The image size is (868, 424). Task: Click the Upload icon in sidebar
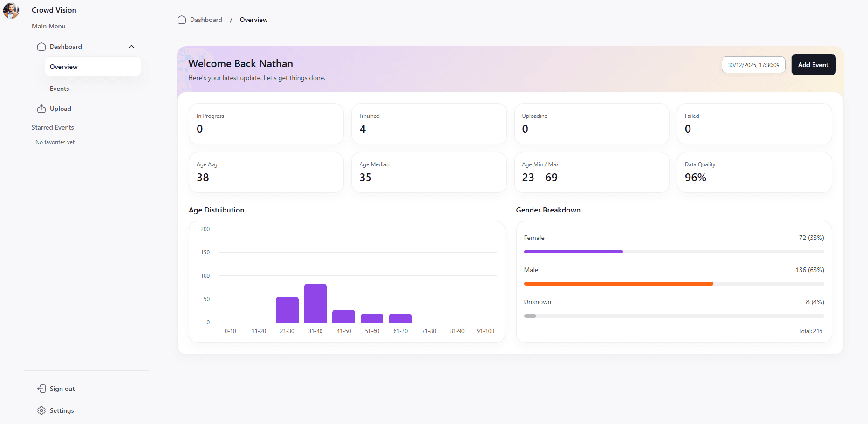[41, 109]
